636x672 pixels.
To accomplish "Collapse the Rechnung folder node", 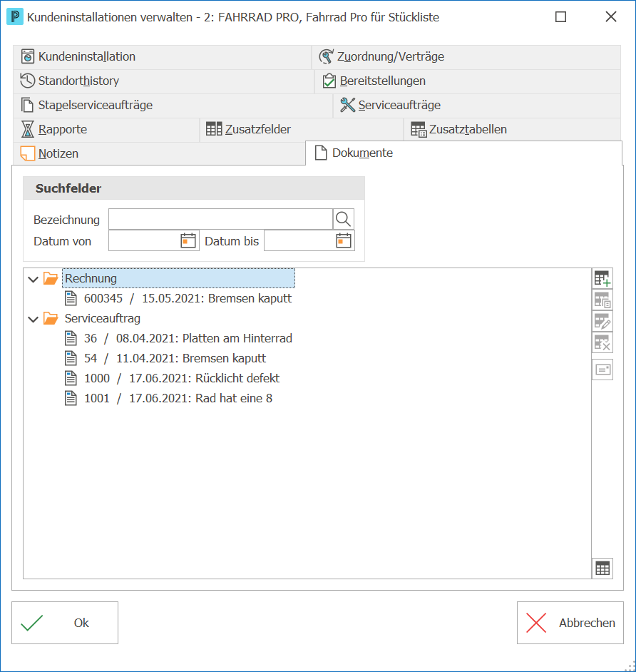I will click(33, 280).
